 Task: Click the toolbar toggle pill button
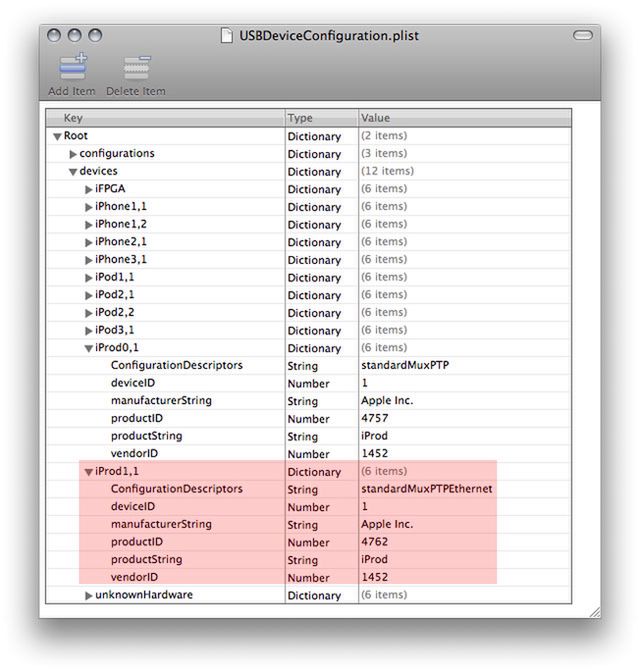[583, 35]
